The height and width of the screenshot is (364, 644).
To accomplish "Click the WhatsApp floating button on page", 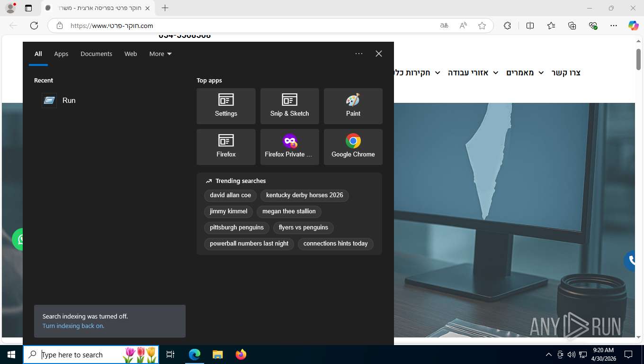I will tap(18, 239).
